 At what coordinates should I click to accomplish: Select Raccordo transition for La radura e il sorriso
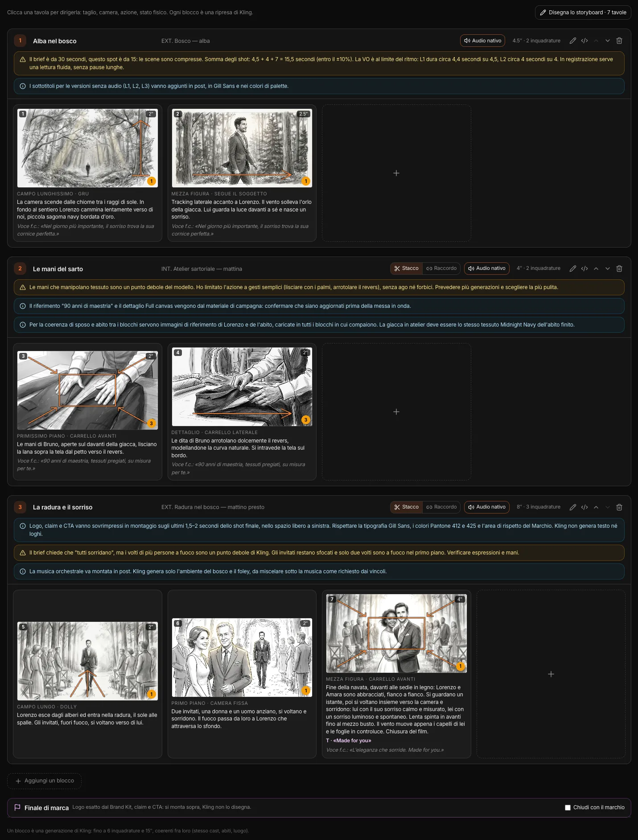441,507
